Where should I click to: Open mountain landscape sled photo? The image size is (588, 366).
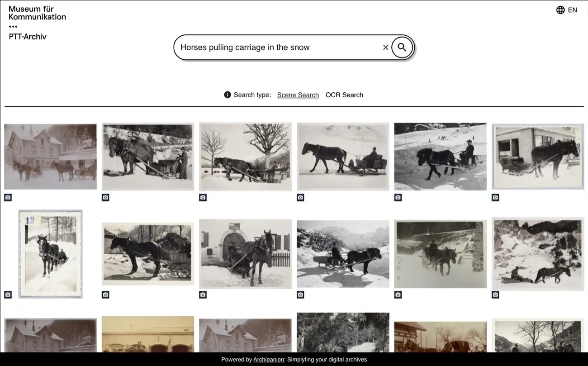[343, 254]
